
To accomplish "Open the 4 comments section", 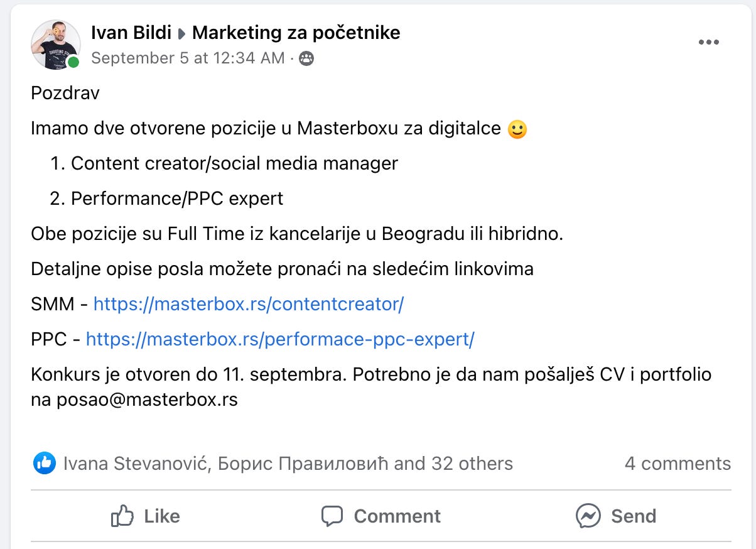I will [x=679, y=464].
